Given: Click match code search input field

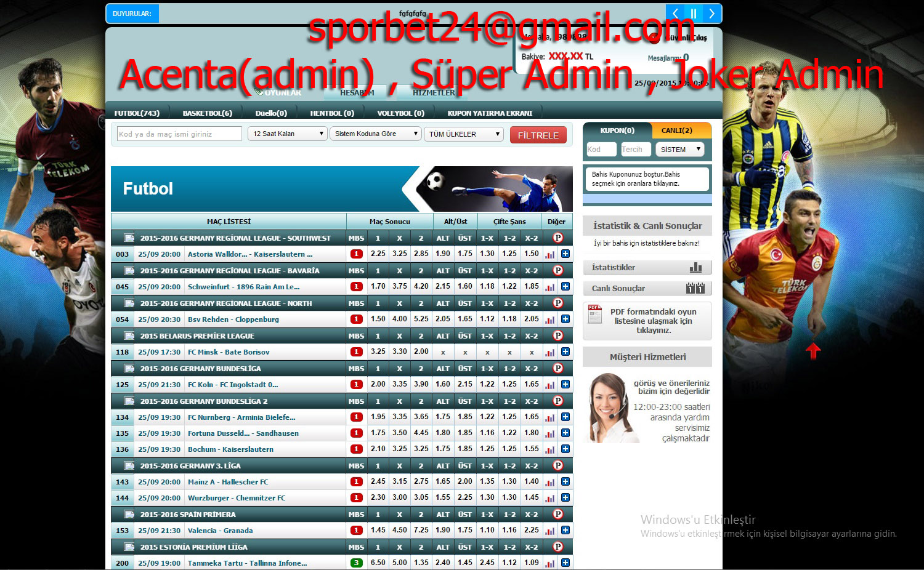Looking at the screenshot, I should pos(179,134).
